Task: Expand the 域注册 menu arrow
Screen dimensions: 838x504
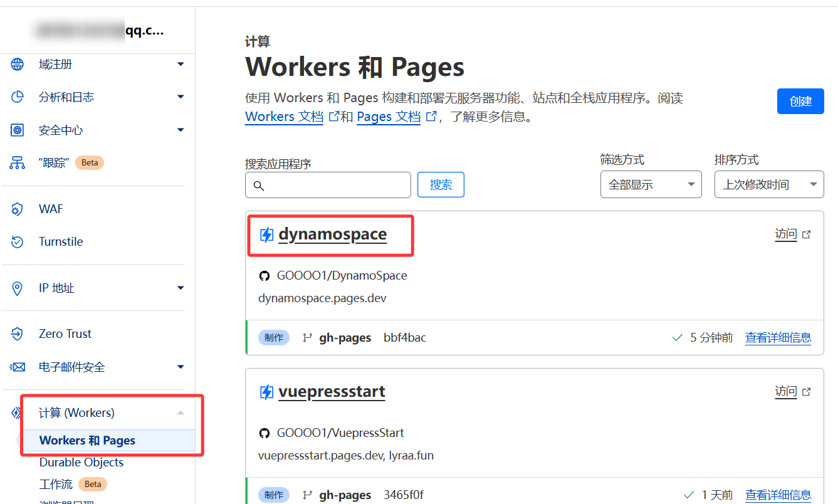Action: 181,64
